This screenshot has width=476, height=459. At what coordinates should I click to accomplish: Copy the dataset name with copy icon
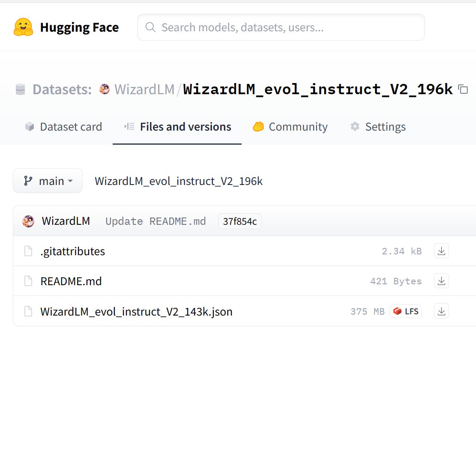point(463,89)
